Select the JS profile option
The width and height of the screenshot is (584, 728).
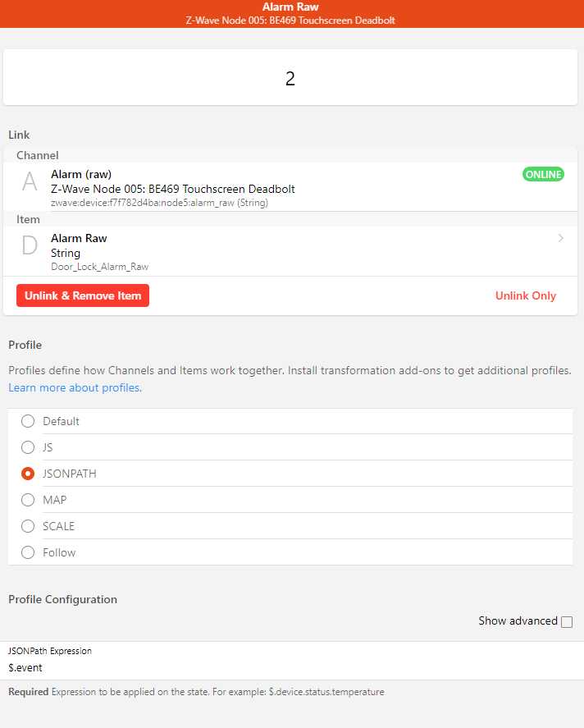28,447
